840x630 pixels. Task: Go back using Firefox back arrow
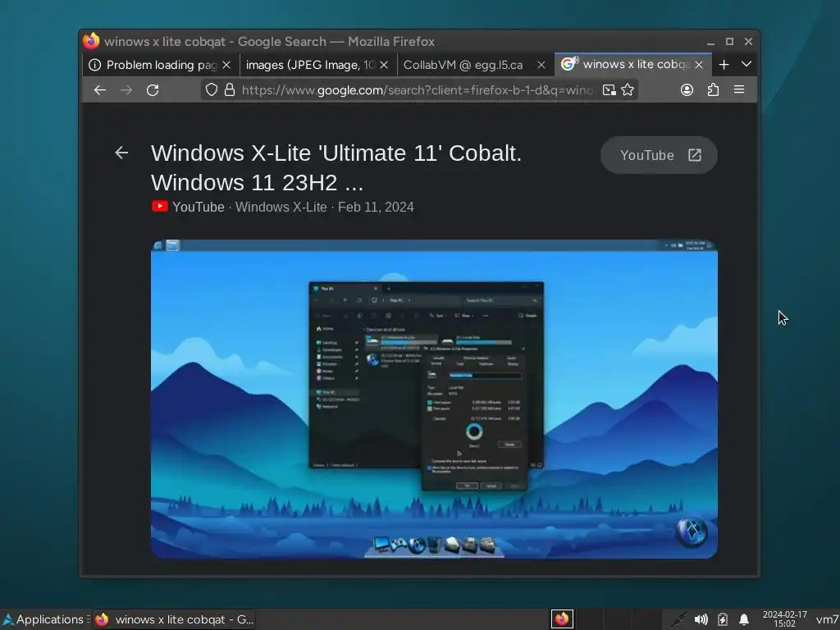click(100, 90)
